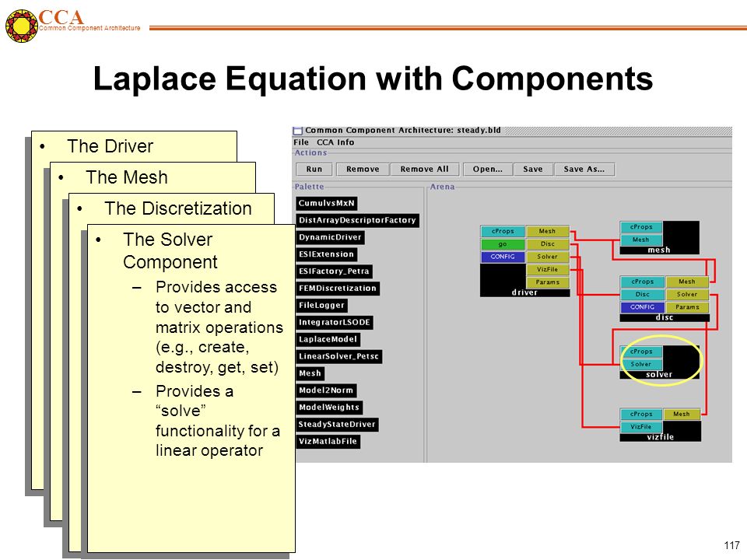Click the Solver uses port on disc component
The width and height of the screenshot is (747, 560).
687,295
